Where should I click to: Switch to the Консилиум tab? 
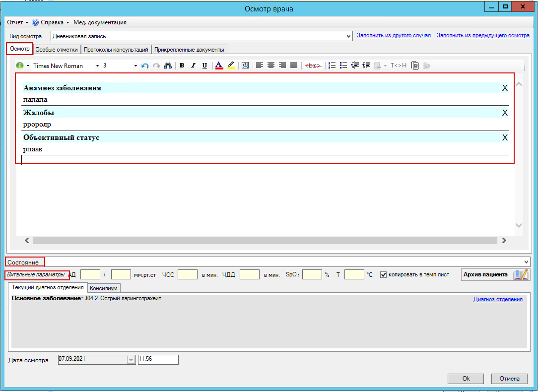pos(104,288)
